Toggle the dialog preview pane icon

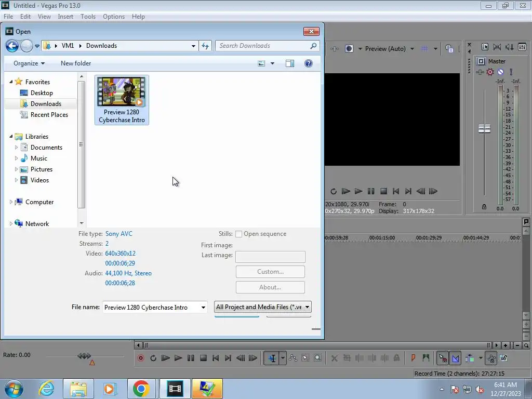pos(290,63)
